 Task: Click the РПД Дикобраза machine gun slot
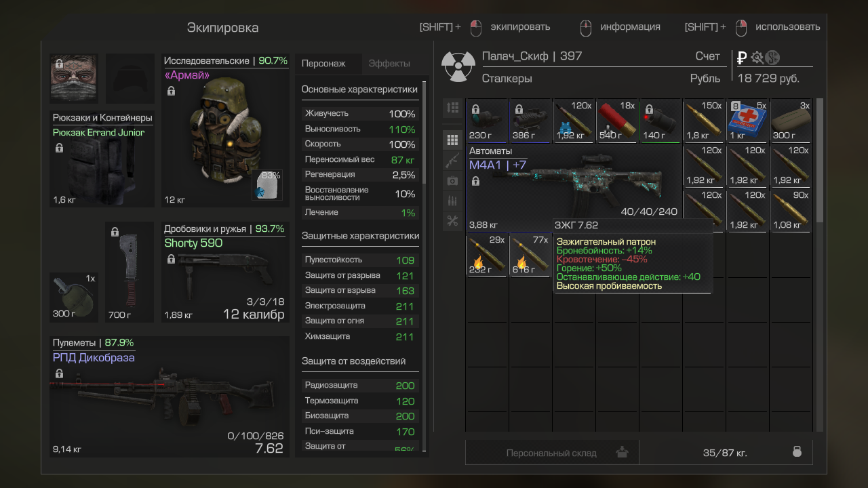(x=170, y=396)
